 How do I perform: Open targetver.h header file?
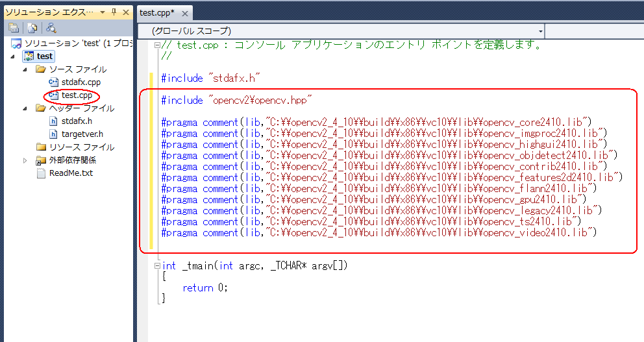(76, 134)
